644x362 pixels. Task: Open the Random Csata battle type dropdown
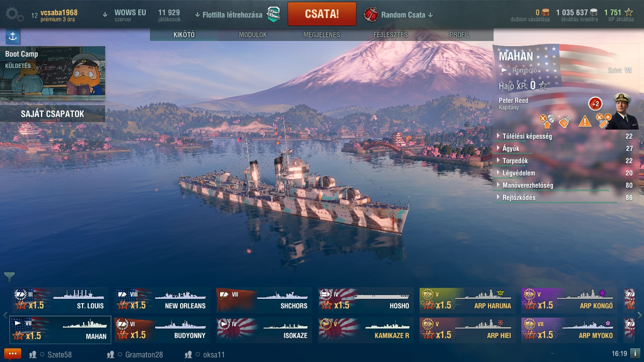399,15
